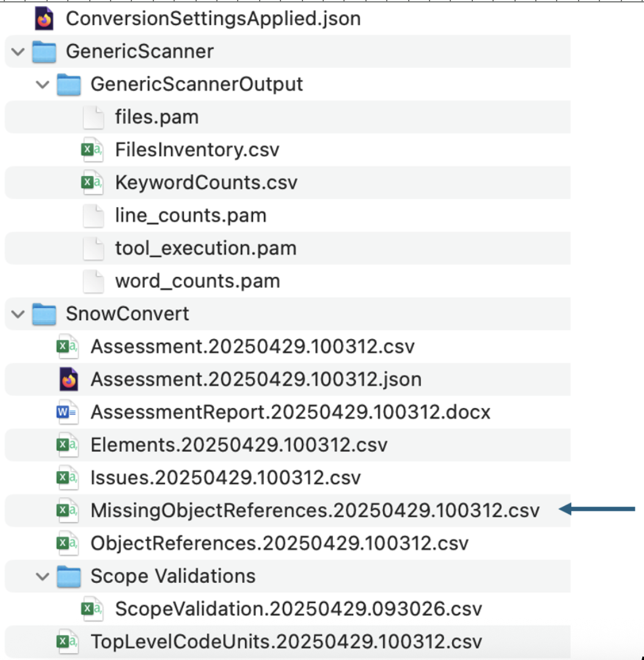The width and height of the screenshot is (644, 660).
Task: Click the GenericScannerOutput folder icon
Action: 68,84
